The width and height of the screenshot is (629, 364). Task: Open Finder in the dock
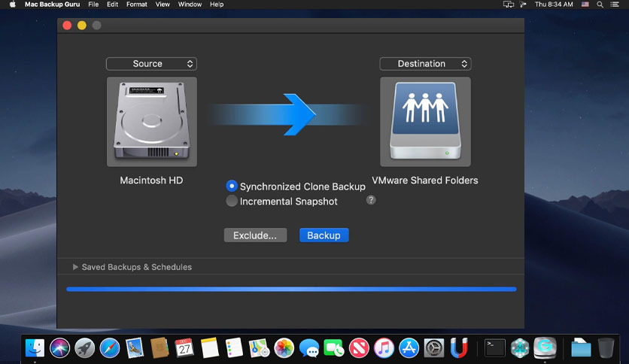click(35, 347)
